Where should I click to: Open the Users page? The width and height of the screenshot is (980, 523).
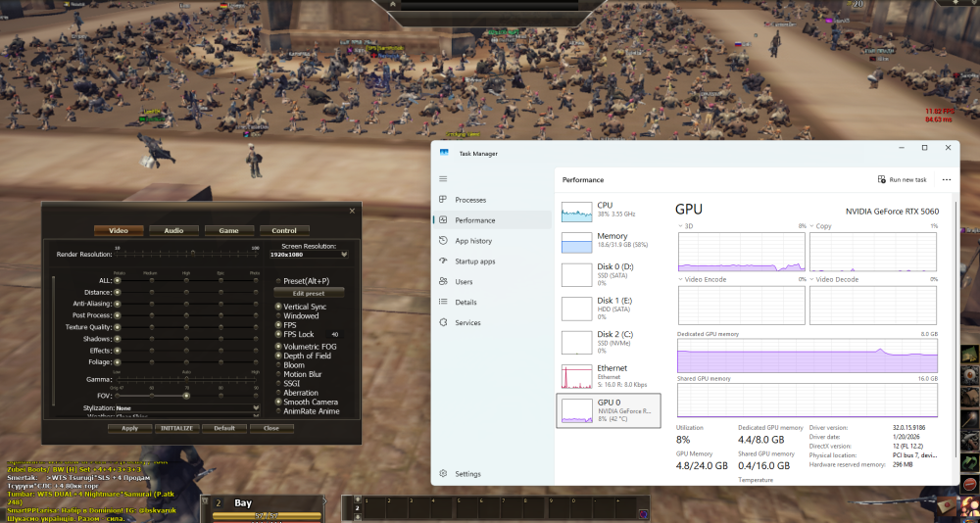464,282
